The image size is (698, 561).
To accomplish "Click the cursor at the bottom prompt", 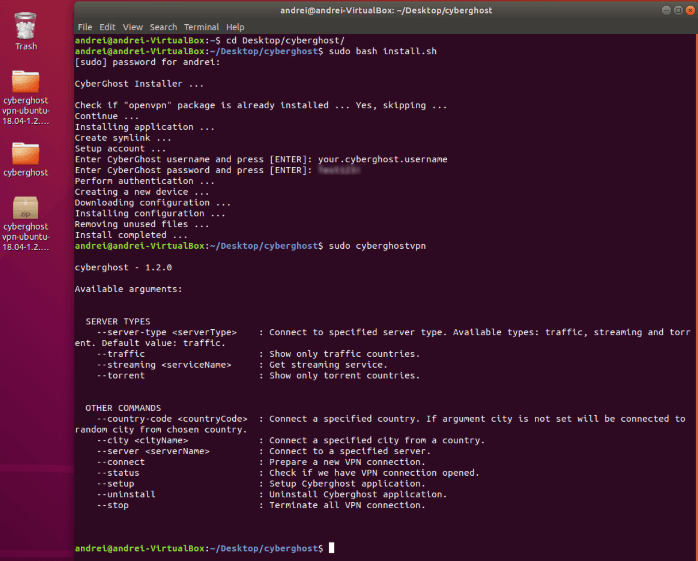I will click(331, 548).
